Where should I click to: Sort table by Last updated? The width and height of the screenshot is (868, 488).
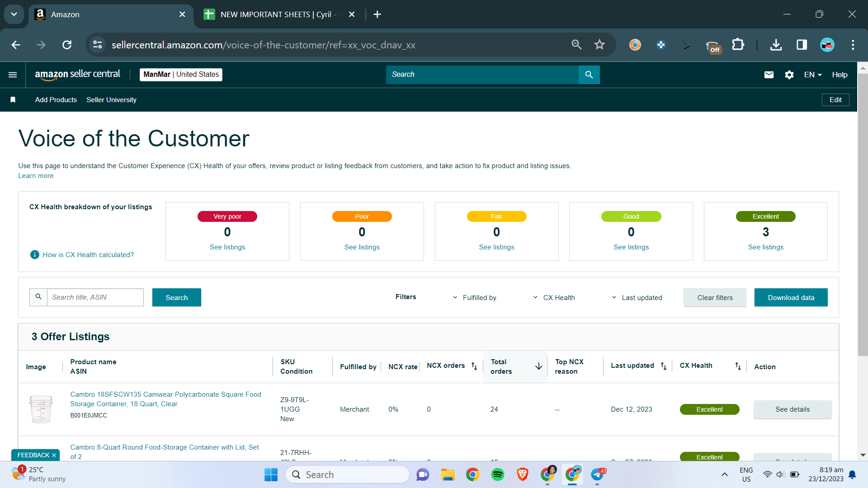[x=664, y=366]
